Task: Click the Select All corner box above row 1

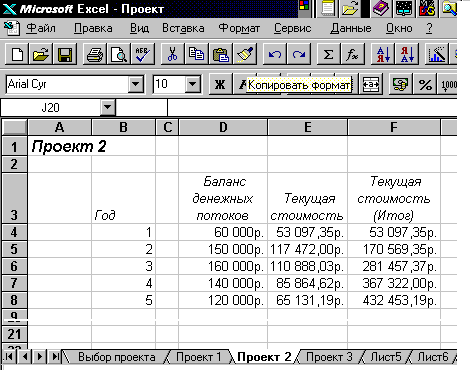Action: (14, 127)
